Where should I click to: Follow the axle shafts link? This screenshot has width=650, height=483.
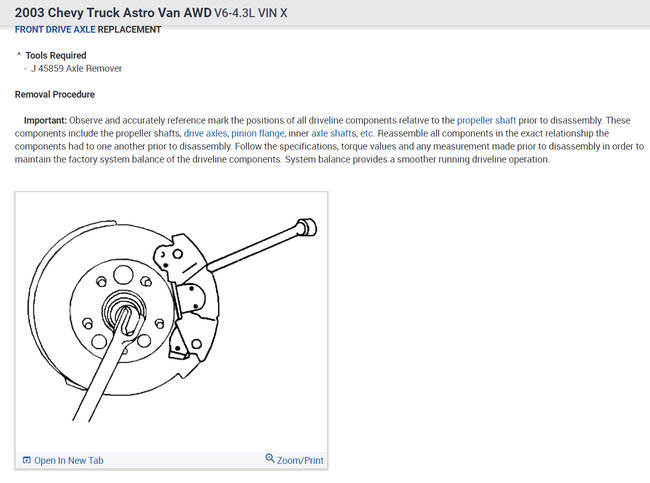(333, 133)
